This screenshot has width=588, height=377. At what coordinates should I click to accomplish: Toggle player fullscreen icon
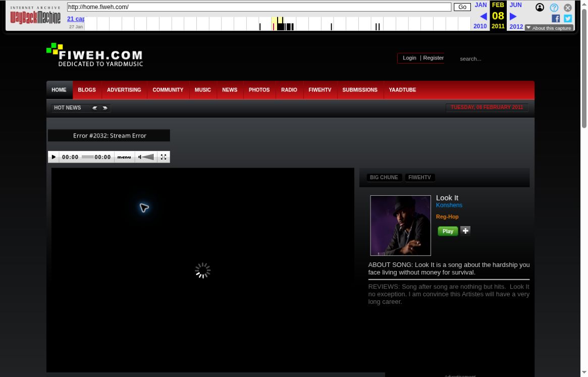[x=164, y=157]
